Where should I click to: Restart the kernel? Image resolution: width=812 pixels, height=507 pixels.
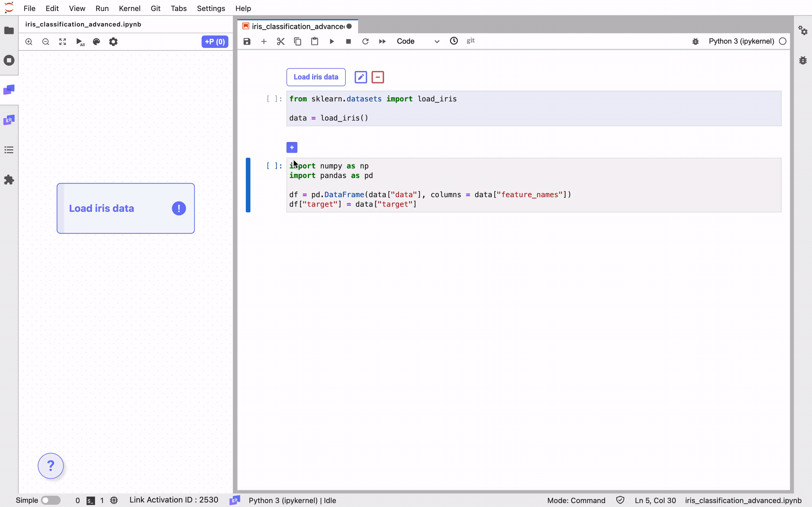coord(365,41)
